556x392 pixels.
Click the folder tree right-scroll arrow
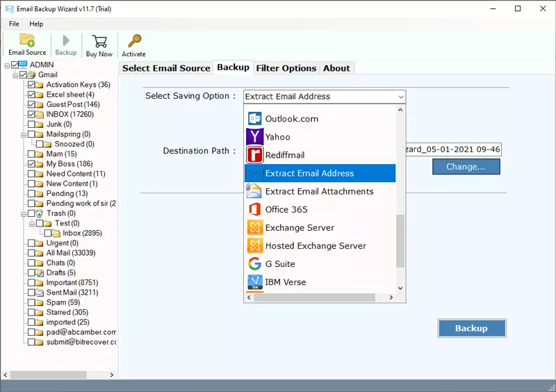click(112, 375)
